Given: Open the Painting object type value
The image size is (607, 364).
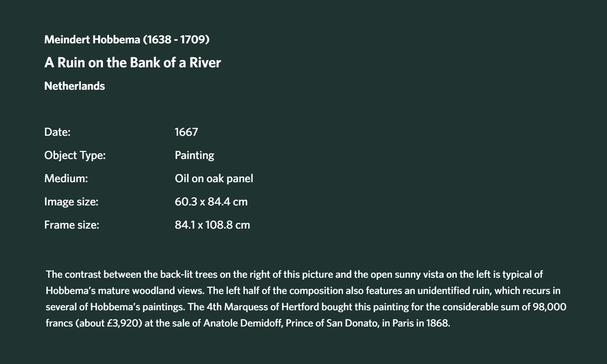Looking at the screenshot, I should tap(194, 155).
